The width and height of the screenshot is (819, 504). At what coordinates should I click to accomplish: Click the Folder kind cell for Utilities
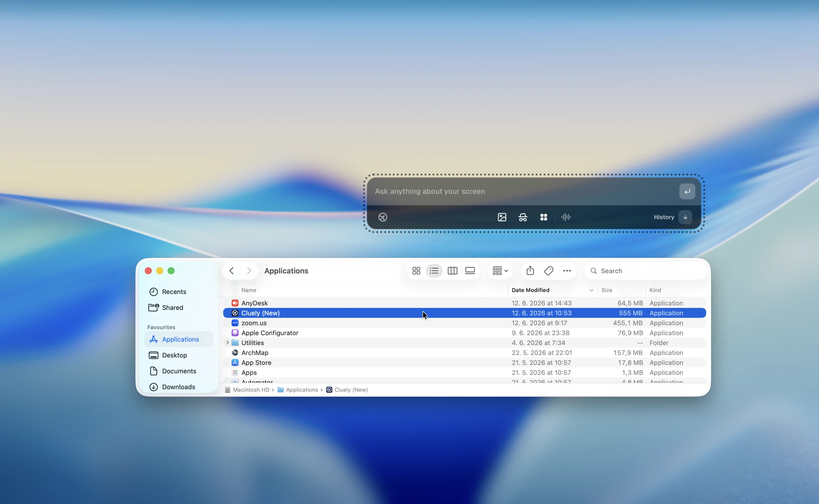[x=659, y=343]
